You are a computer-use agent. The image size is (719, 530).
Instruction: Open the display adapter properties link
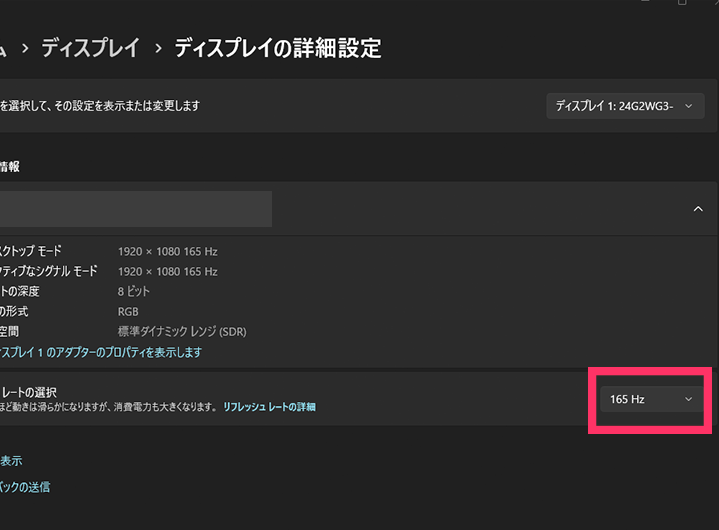100,352
